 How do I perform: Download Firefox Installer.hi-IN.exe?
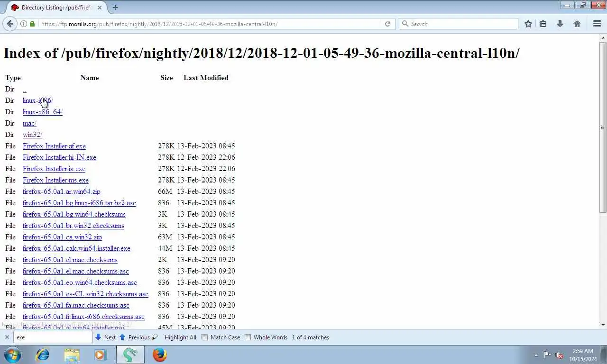(59, 157)
